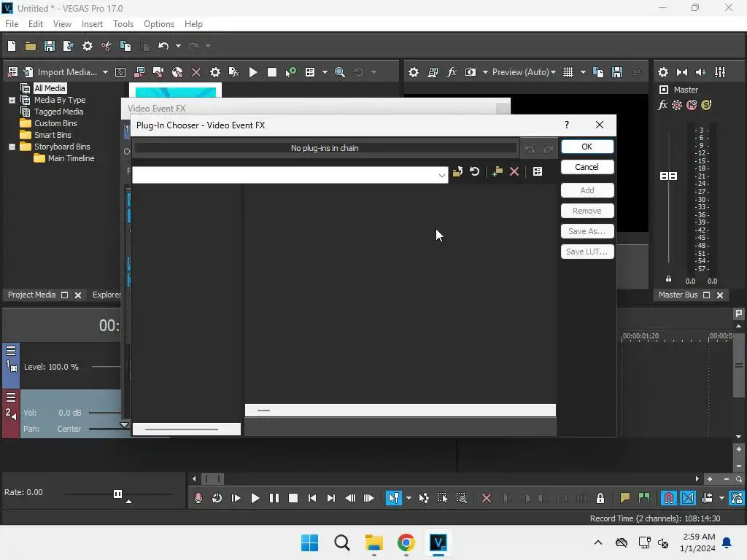Click Cancel in Plug-In Chooser

tap(587, 167)
